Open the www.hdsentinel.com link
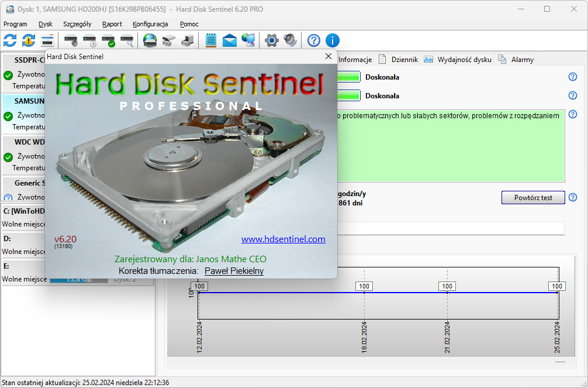 tap(283, 239)
